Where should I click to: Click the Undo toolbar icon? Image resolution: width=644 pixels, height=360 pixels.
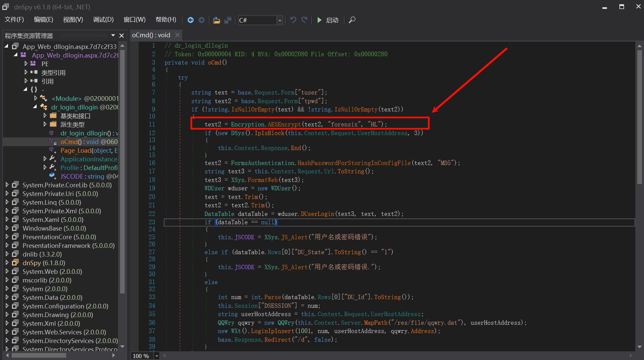click(x=293, y=20)
